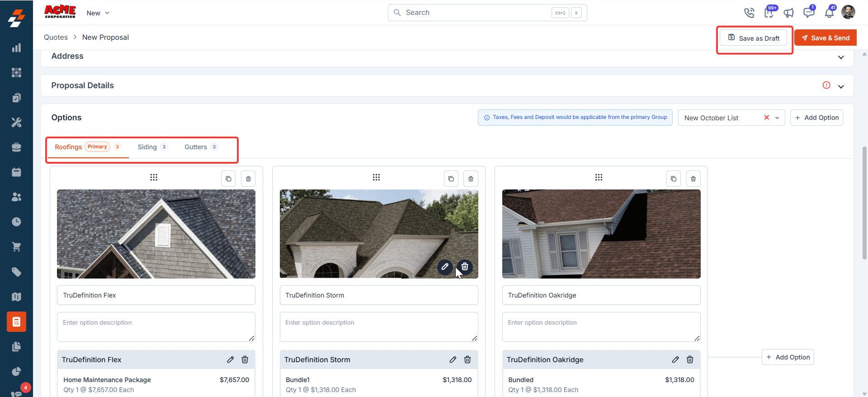Go to Quotes breadcrumb link
868x397 pixels.
click(56, 38)
